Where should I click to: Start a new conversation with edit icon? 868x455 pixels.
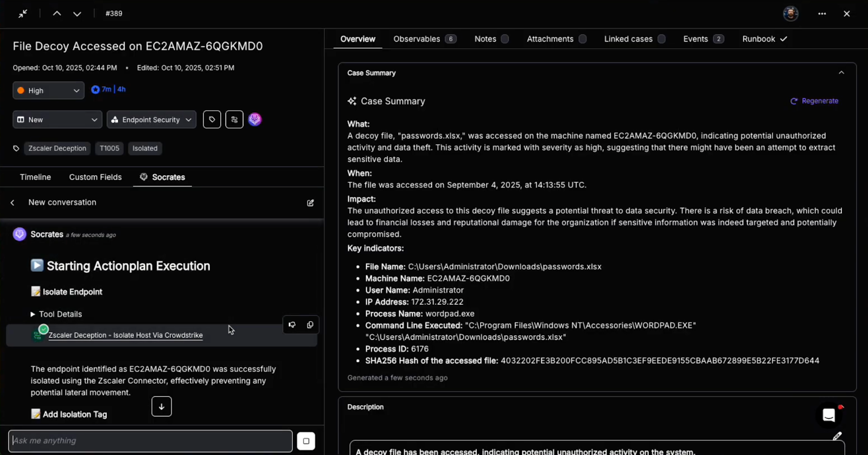click(310, 203)
